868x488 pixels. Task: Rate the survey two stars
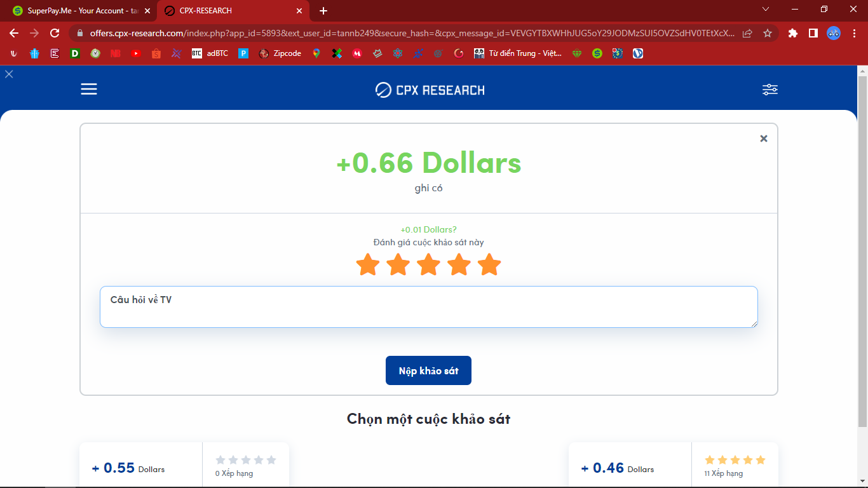coord(398,264)
